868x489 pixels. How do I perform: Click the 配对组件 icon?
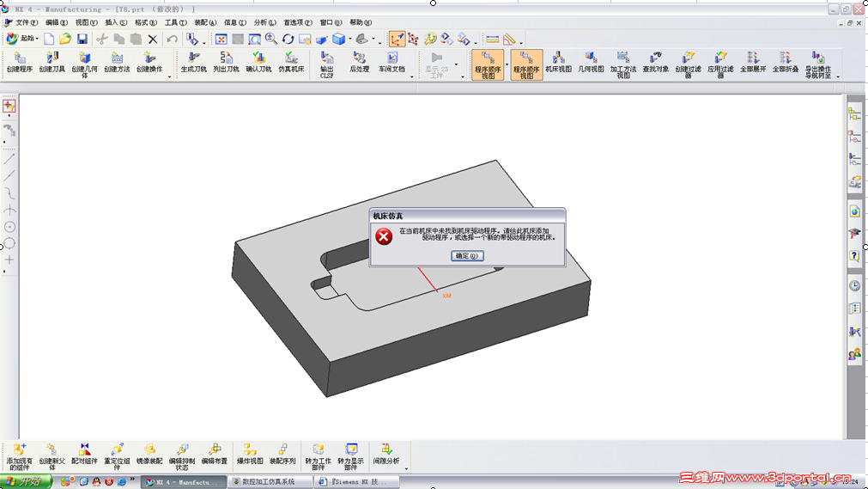coord(84,454)
